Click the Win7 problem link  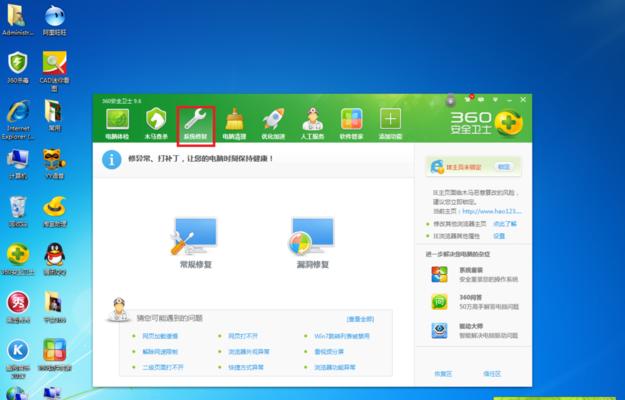click(x=342, y=336)
